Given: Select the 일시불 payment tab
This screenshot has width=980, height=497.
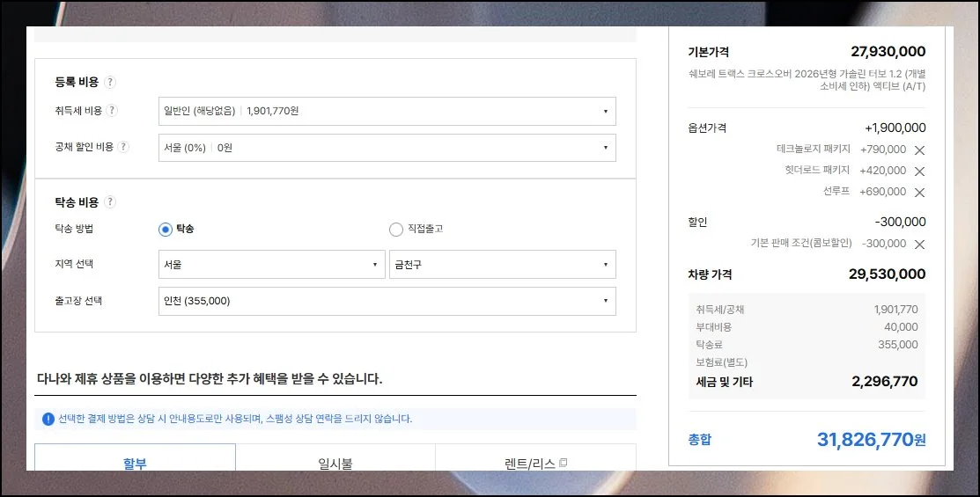Looking at the screenshot, I should tap(335, 461).
